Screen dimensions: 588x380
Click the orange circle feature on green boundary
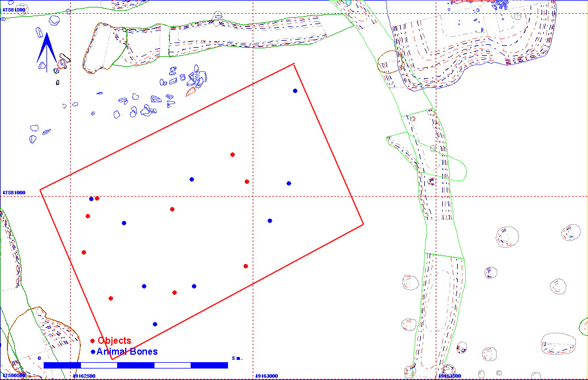[x=388, y=62]
